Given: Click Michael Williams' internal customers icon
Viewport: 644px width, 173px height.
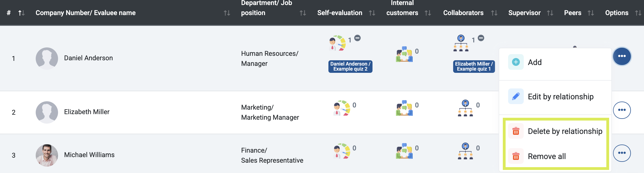Looking at the screenshot, I should (x=404, y=151).
